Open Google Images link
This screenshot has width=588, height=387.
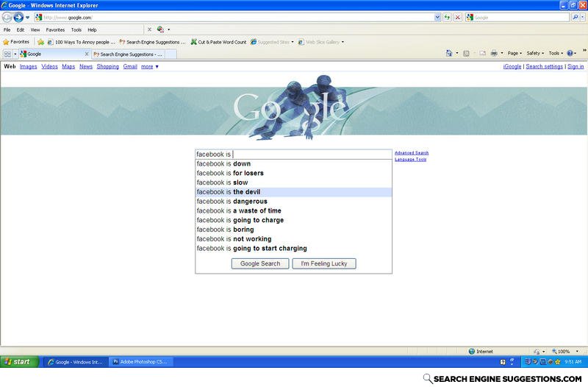tap(28, 66)
